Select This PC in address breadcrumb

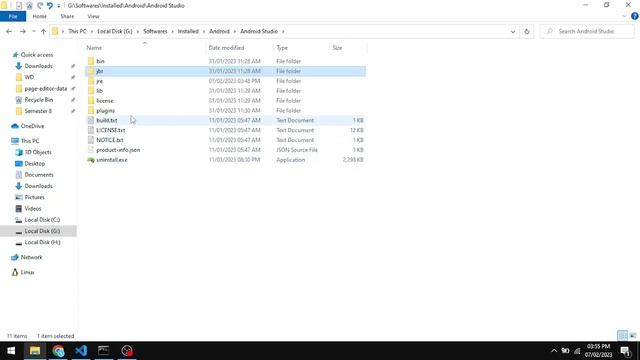pos(77,31)
